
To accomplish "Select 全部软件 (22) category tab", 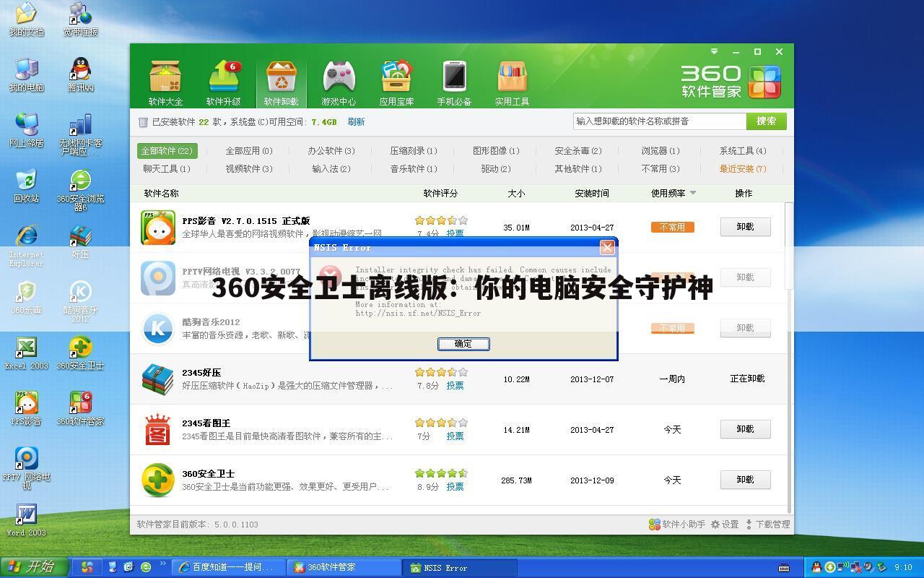I will pos(167,151).
